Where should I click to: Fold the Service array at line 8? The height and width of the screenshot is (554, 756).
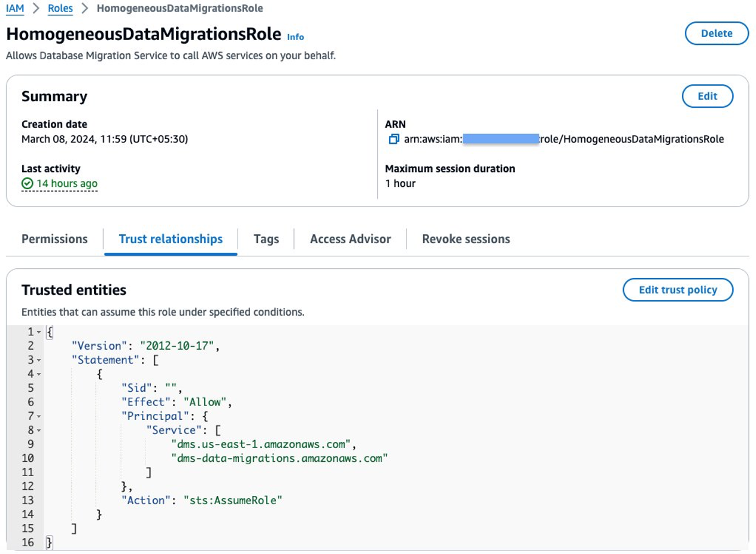click(x=39, y=430)
